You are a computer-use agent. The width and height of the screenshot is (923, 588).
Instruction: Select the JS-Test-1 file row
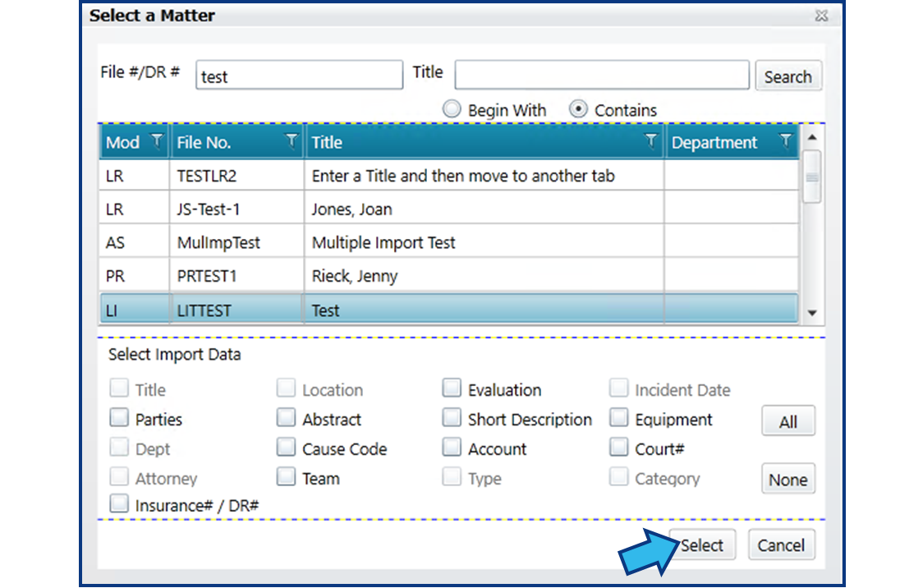[x=449, y=209]
